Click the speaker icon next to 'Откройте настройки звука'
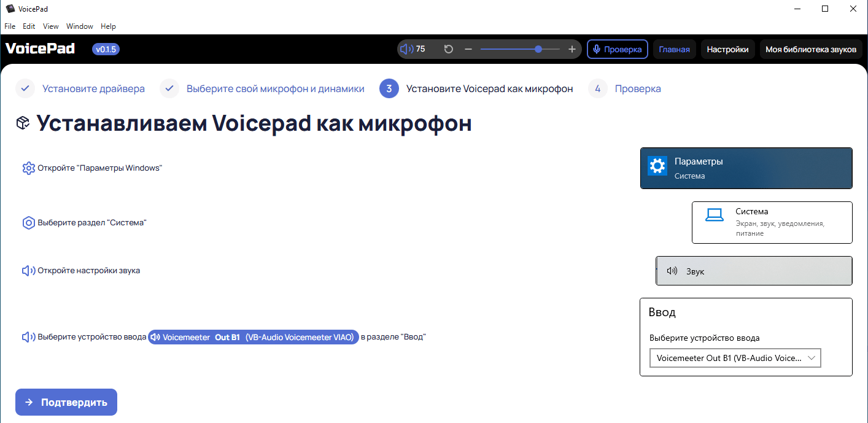The width and height of the screenshot is (868, 423). [x=28, y=270]
